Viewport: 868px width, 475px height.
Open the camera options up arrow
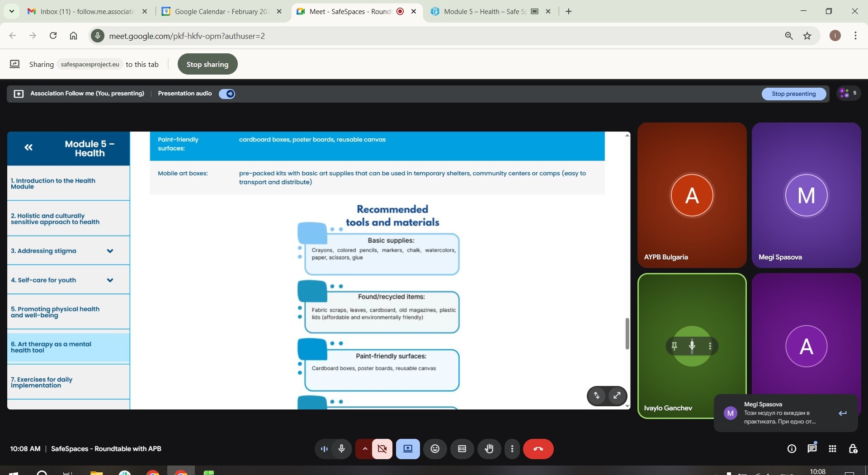coord(364,449)
